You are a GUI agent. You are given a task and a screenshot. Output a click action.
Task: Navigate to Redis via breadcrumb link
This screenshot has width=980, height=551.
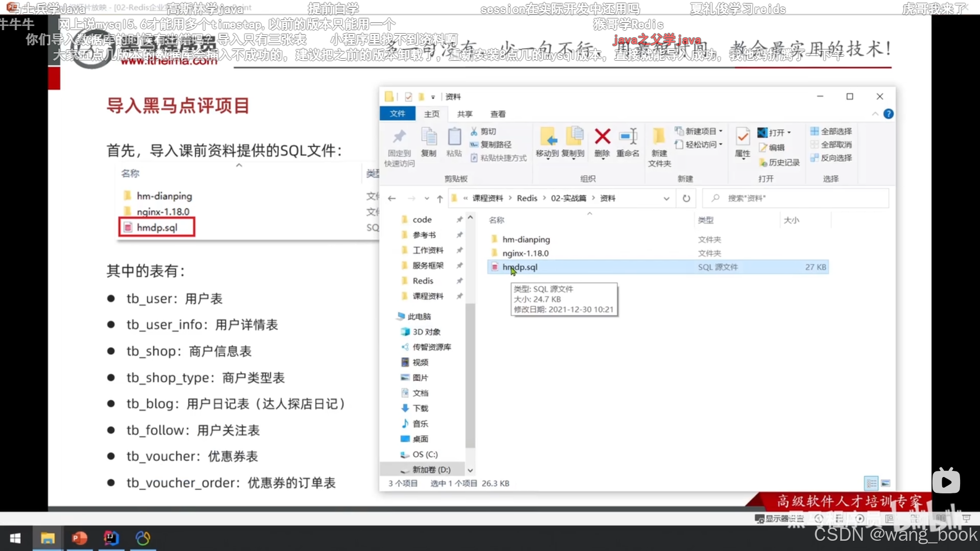(x=528, y=198)
